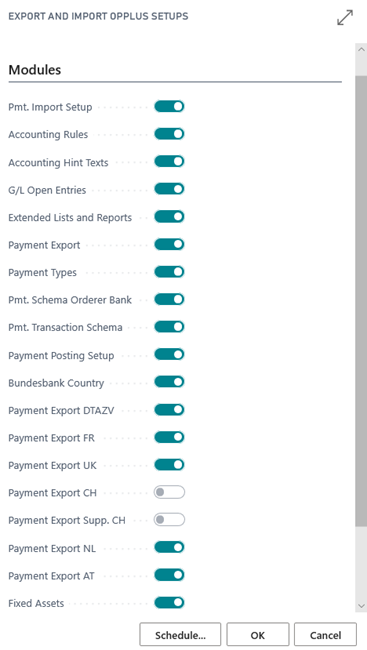Cancel the export and import dialog

click(325, 635)
